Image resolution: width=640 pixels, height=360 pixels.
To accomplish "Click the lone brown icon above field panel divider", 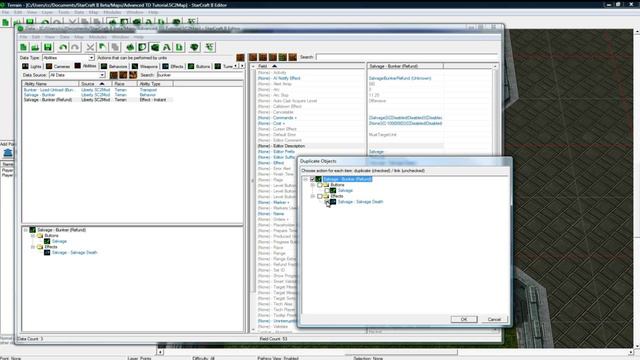I will [x=240, y=58].
